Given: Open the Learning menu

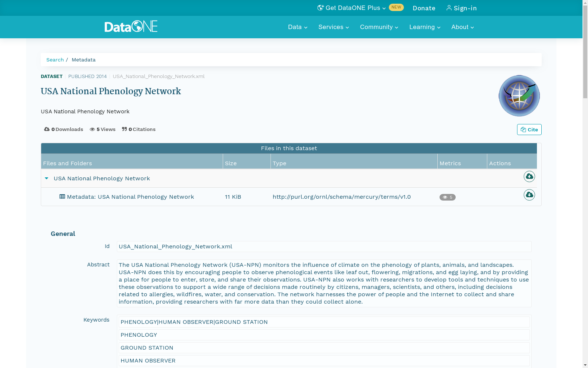Looking at the screenshot, I should coord(425,27).
